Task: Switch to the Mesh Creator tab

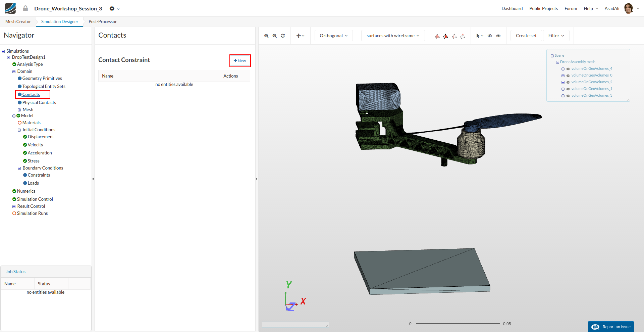Action: click(x=18, y=22)
